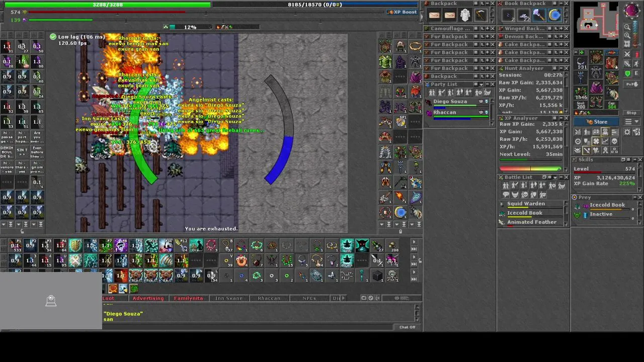Click blue orb in Book Backpack
This screenshot has width=644, height=362.
(x=554, y=16)
